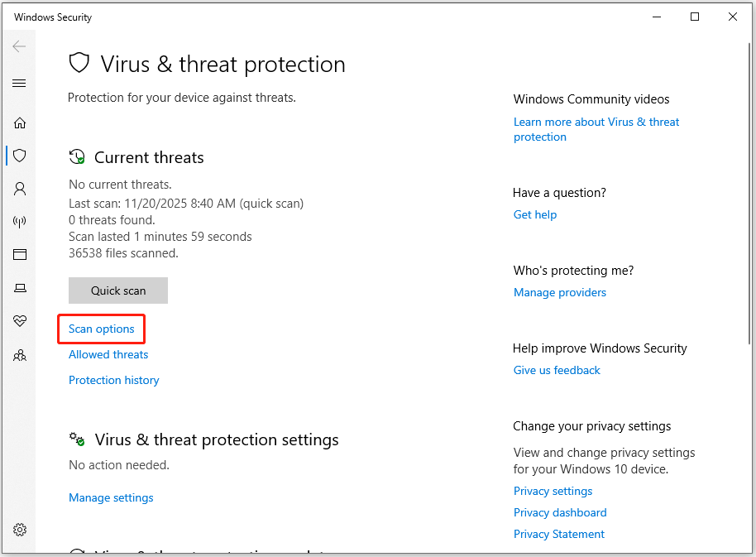Start a Quick scan
This screenshot has width=756, height=557.
(117, 291)
